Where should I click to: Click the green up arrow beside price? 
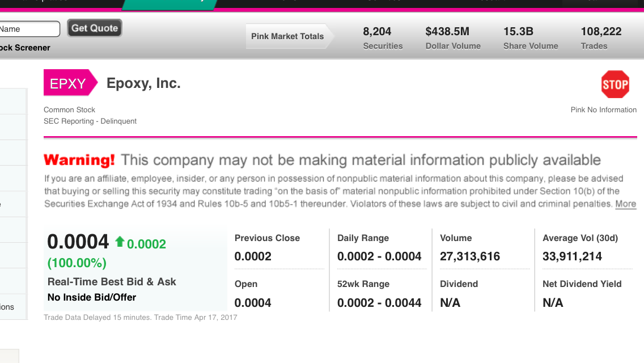[x=119, y=242]
